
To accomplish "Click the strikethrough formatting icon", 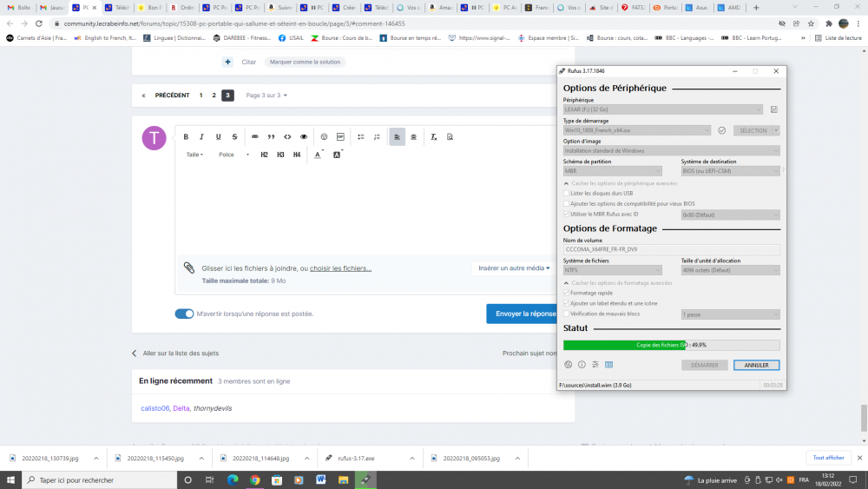I will [x=234, y=137].
